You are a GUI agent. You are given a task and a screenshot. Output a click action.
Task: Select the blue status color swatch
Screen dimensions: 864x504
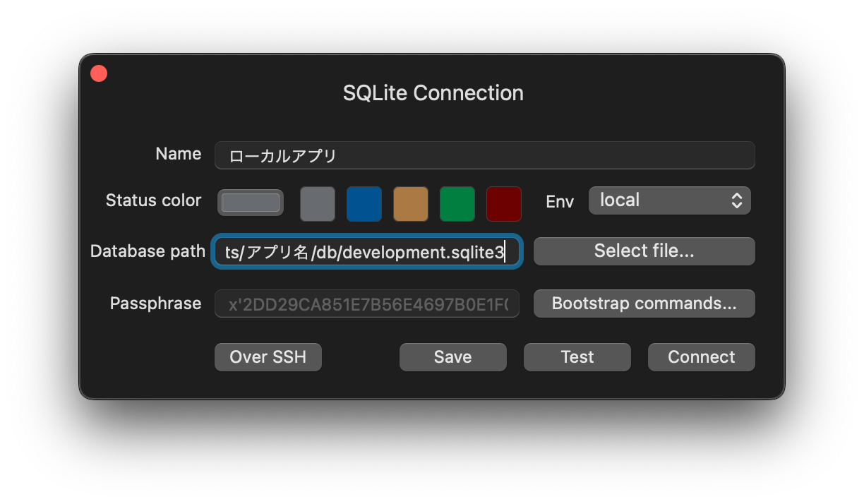364,203
